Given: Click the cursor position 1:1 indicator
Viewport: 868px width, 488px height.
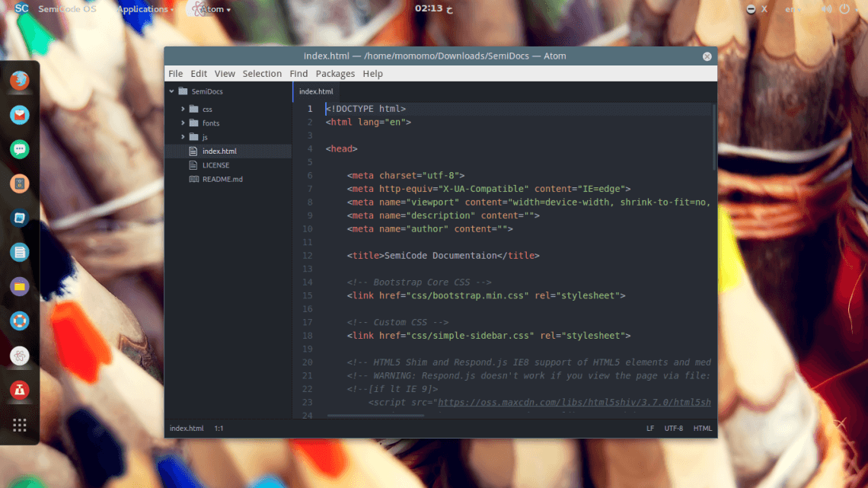Looking at the screenshot, I should tap(218, 428).
